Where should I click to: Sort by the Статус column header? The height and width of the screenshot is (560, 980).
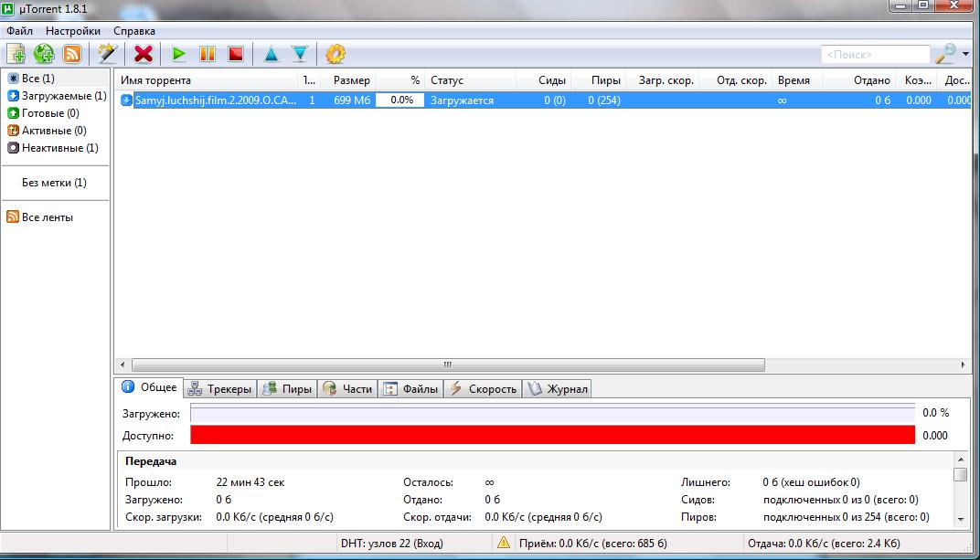[x=471, y=79]
